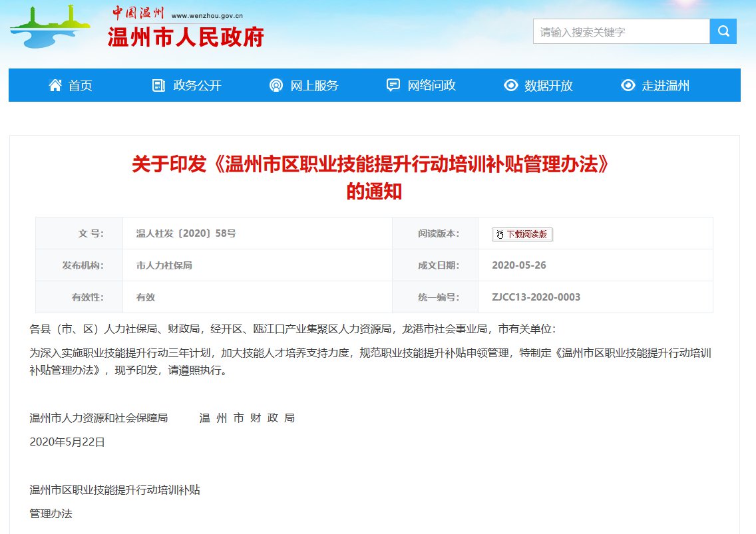This screenshot has height=534, width=756.
Task: Click the home icon beside 首页
Action: coord(55,85)
